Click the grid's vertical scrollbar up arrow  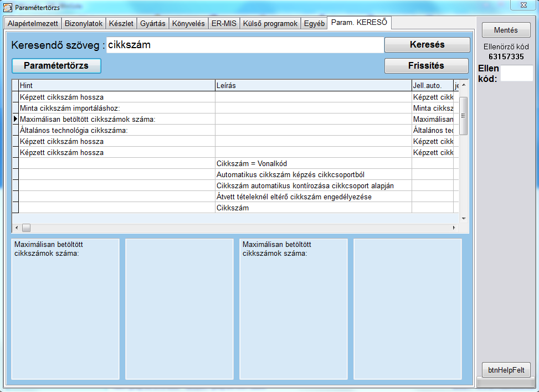(464, 85)
